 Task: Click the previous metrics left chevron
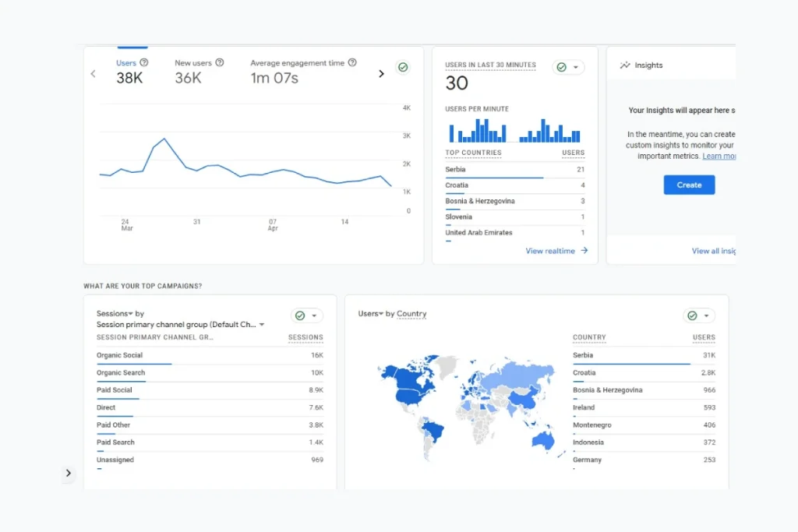[94, 74]
